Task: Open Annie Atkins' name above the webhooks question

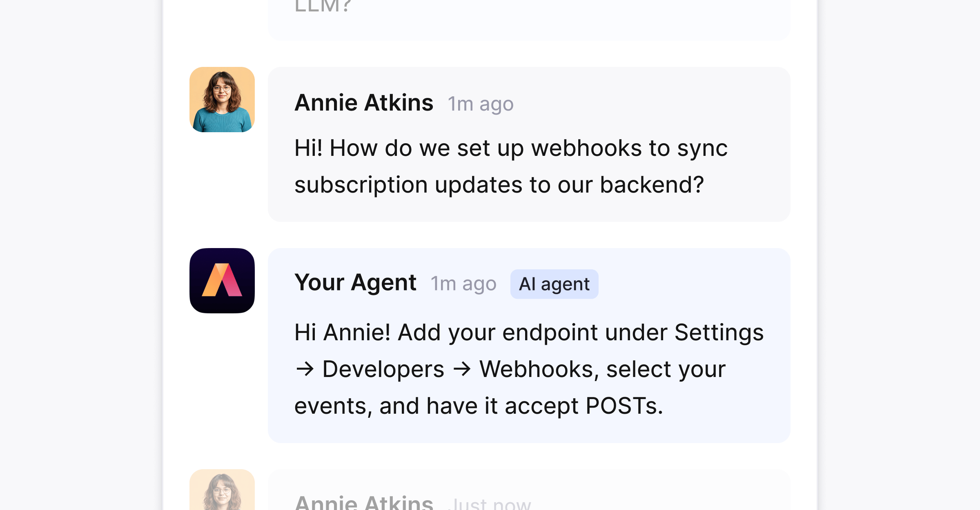Action: pos(364,102)
